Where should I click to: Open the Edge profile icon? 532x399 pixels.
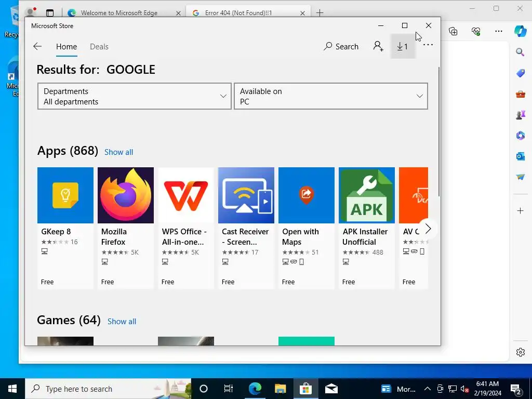click(x=31, y=12)
